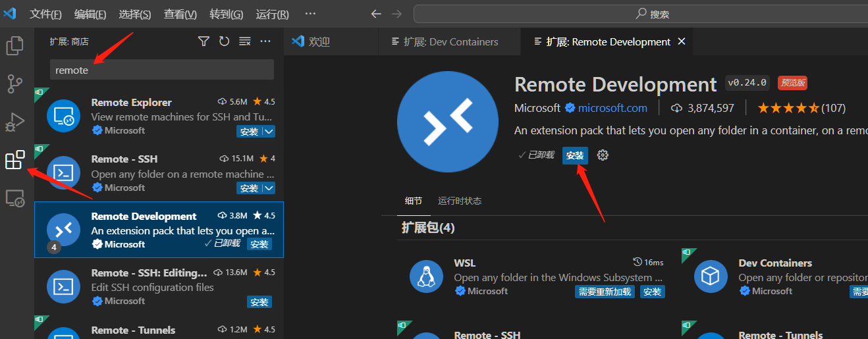This screenshot has width=868, height=339.
Task: Open the Remote Development gear settings
Action: 603,155
